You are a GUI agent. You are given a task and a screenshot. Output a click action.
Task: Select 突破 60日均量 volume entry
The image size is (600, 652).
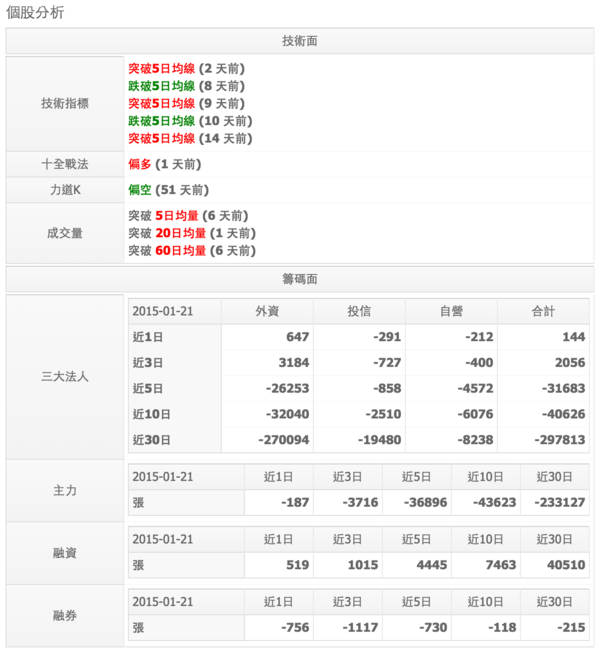[x=192, y=251]
